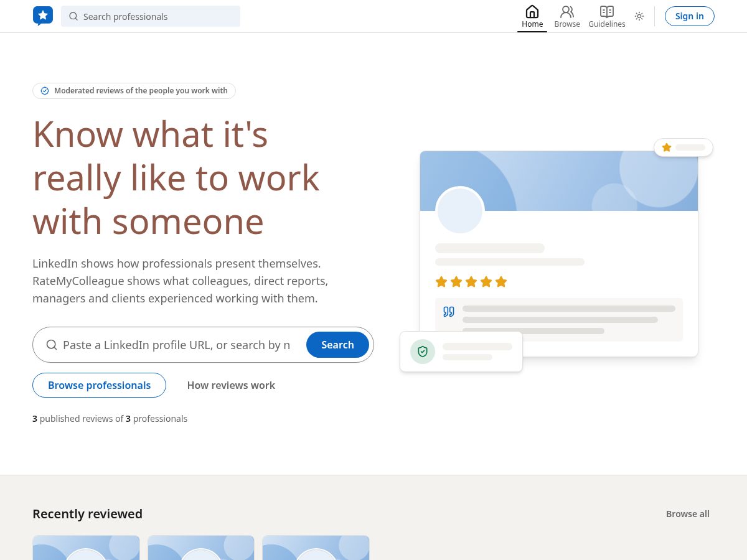
Task: Click the Moderated reviews badge check icon
Action: [x=45, y=91]
